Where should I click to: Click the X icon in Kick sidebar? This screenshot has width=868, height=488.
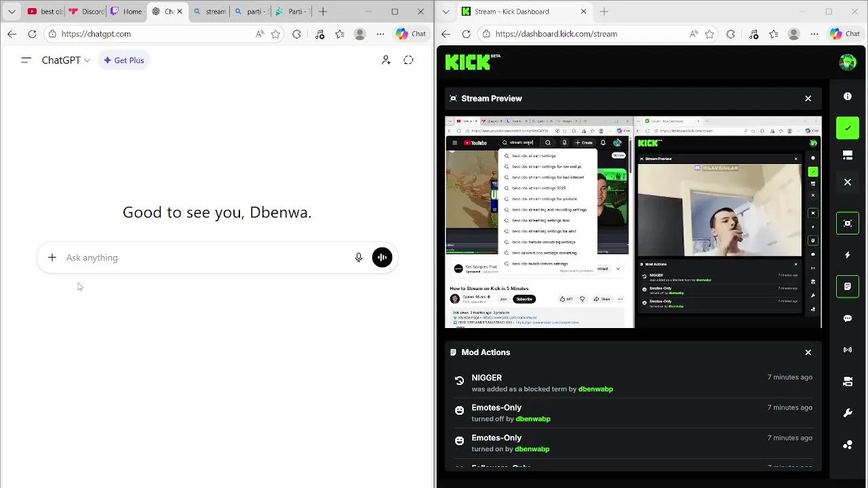(x=847, y=182)
